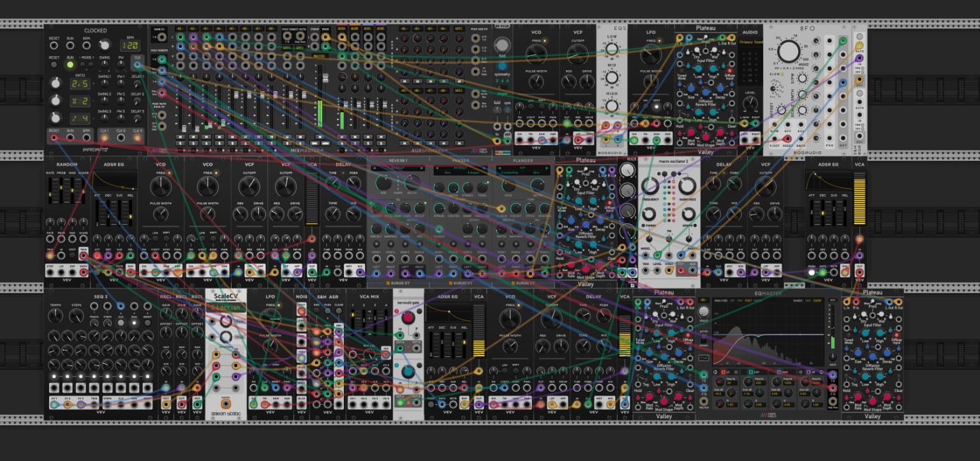Viewport: 980px width, 461px height.
Task: Click the Audio module LEVEL knob
Action: pyautogui.click(x=750, y=103)
